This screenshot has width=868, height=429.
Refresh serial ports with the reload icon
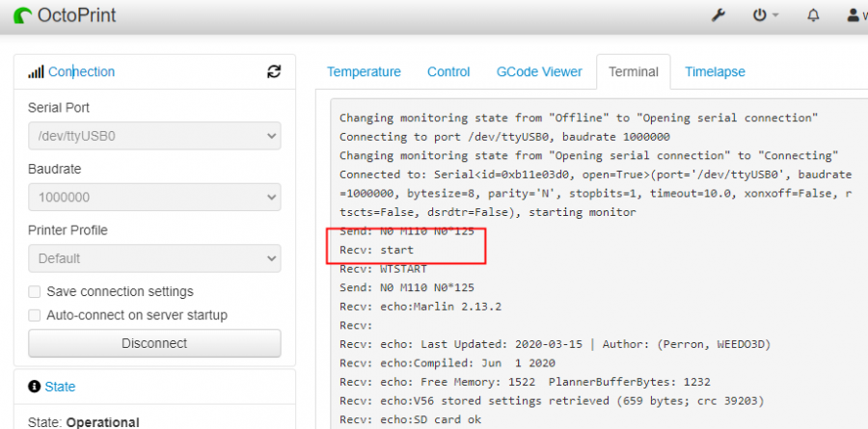(x=274, y=71)
